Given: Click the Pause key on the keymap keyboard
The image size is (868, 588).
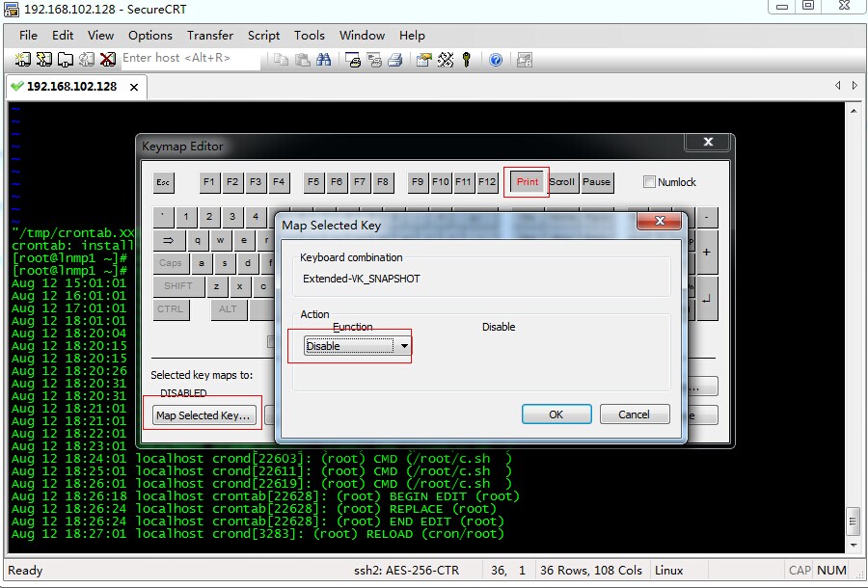Looking at the screenshot, I should click(597, 182).
